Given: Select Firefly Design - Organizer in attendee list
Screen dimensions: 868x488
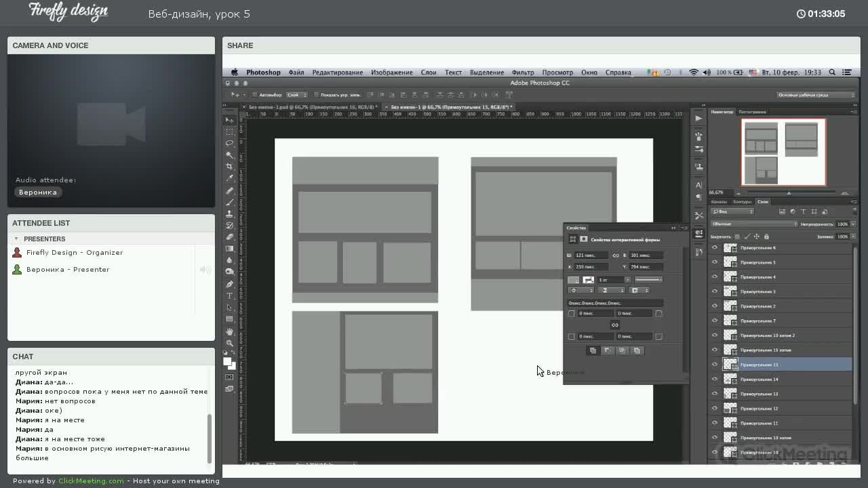Looking at the screenshot, I should [x=75, y=253].
